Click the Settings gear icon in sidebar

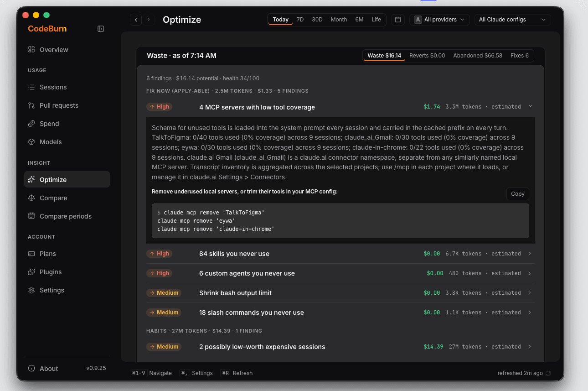click(31, 290)
